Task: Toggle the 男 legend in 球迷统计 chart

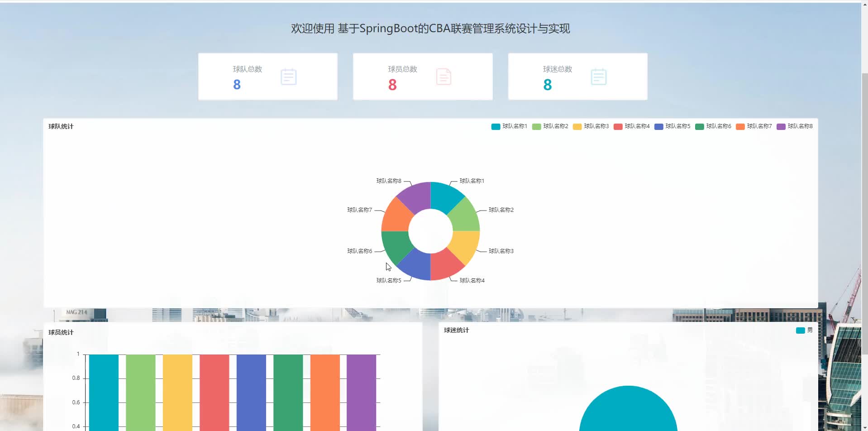Action: click(804, 330)
